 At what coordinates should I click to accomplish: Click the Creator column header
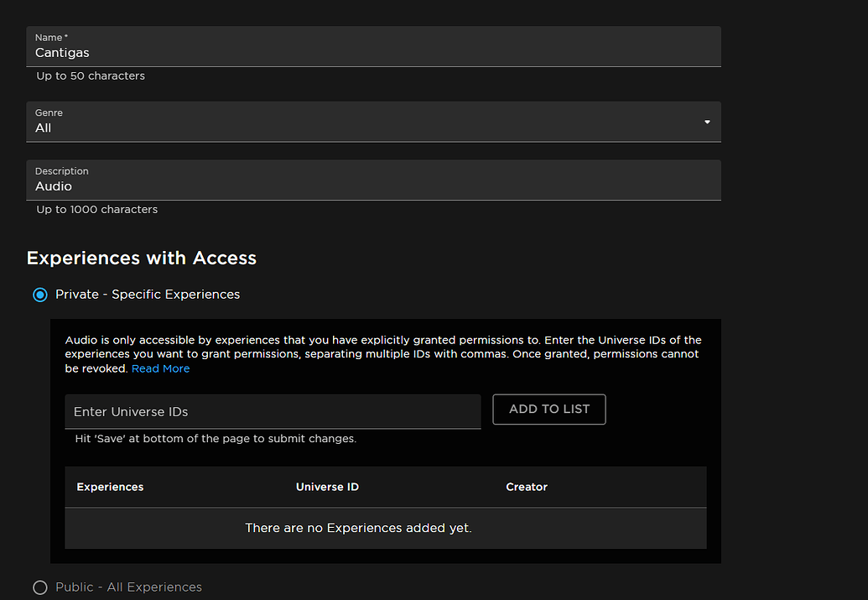pos(527,487)
